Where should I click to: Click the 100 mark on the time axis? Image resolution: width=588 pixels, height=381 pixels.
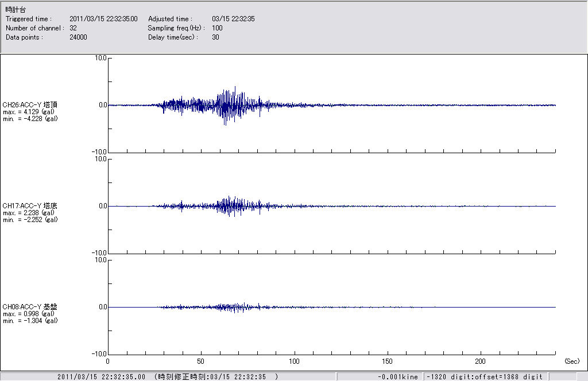pyautogui.click(x=295, y=361)
